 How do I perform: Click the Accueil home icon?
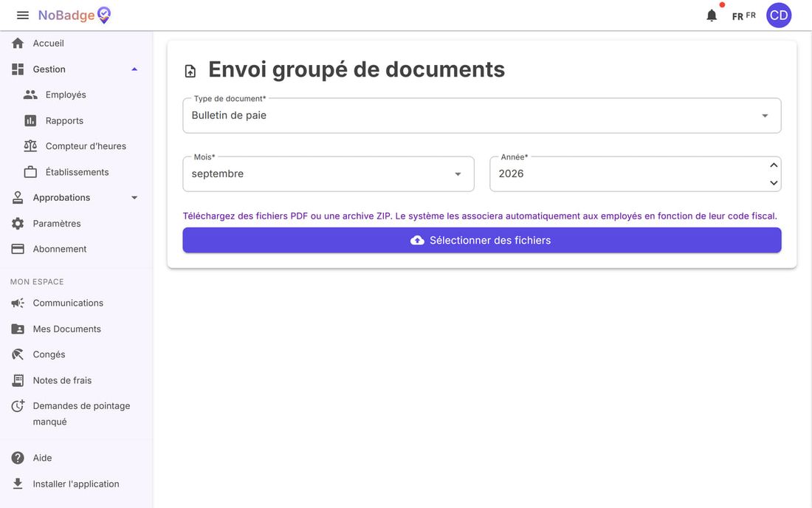click(18, 44)
